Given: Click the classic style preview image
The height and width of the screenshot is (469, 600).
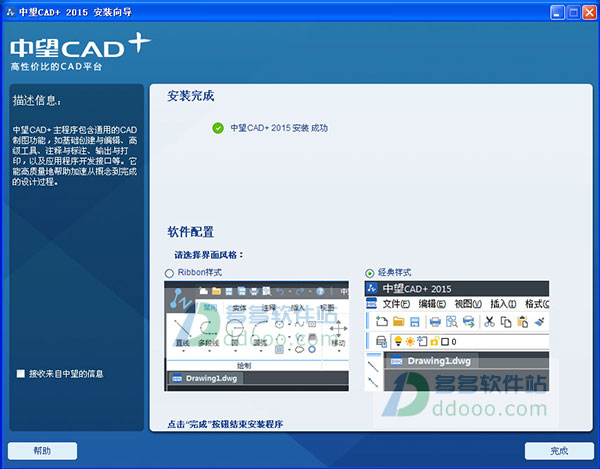Looking at the screenshot, I should (457, 336).
